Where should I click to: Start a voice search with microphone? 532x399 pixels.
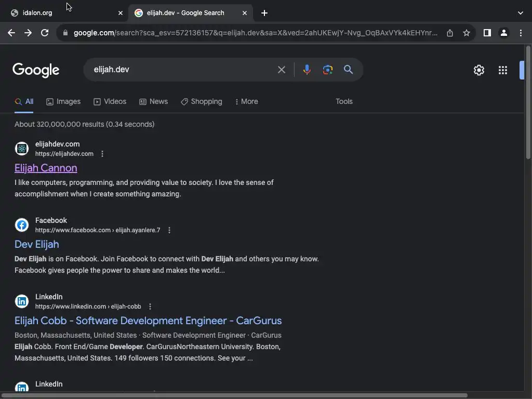307,70
